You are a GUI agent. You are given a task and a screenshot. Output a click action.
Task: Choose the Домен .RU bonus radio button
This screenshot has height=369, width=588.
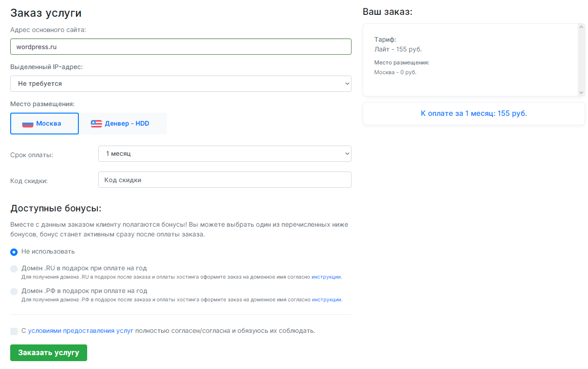[14, 269]
